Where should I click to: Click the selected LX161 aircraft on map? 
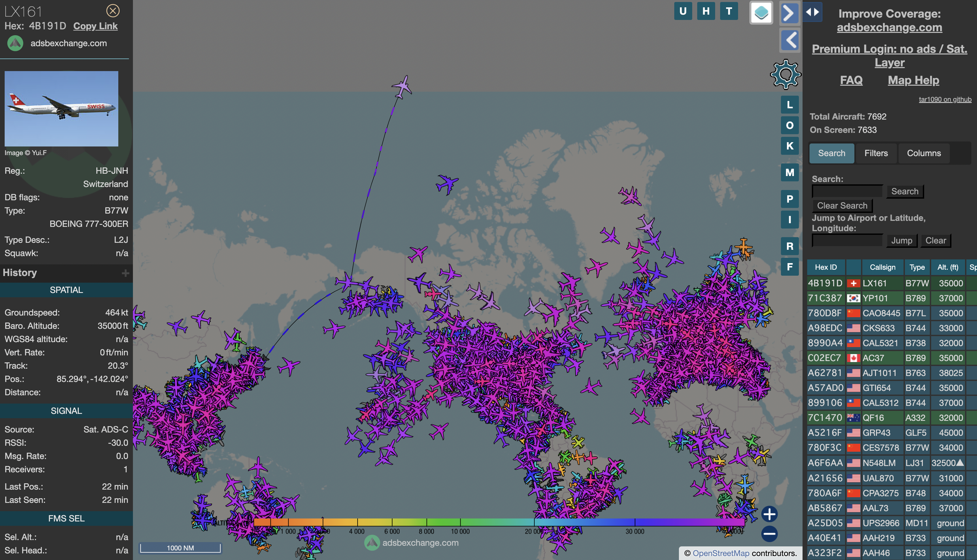click(x=402, y=87)
